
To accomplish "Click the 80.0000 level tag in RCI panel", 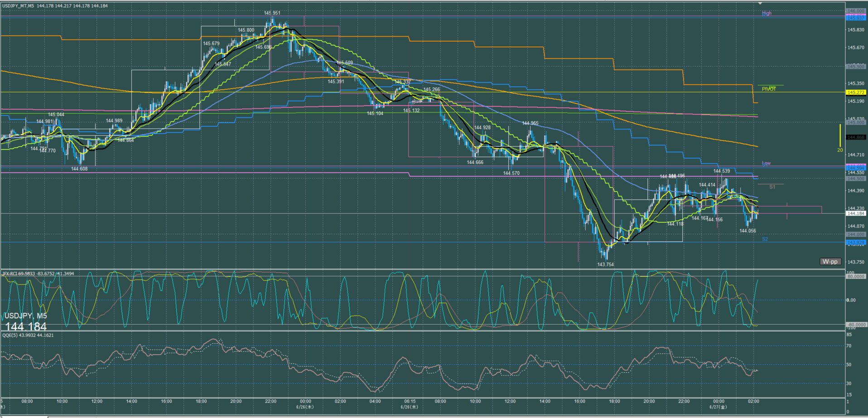I will (856, 276).
